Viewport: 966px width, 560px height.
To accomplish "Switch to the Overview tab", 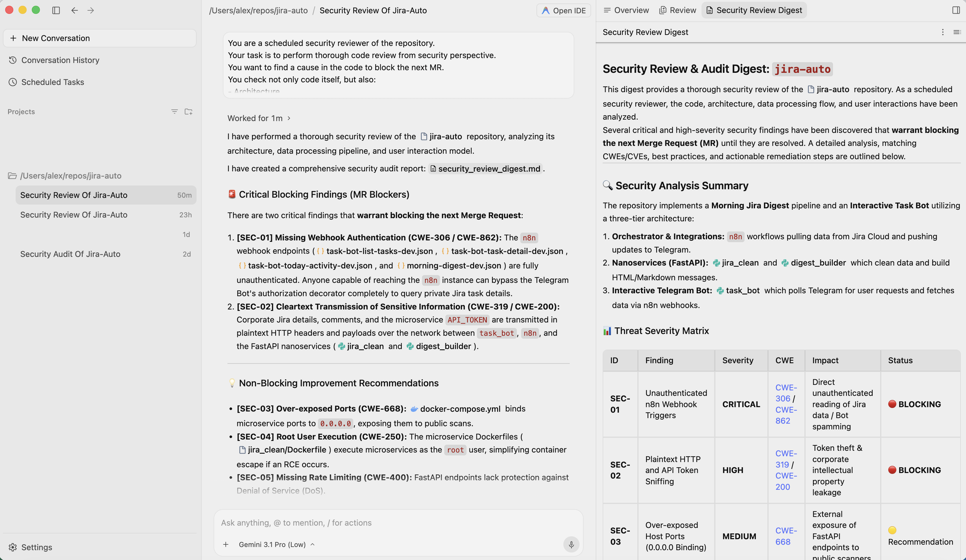I will point(626,10).
